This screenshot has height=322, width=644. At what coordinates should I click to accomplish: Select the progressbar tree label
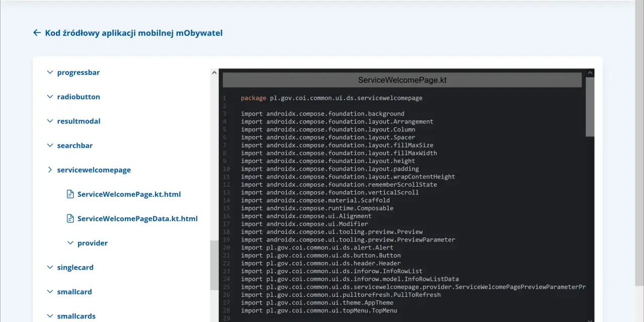coord(78,72)
